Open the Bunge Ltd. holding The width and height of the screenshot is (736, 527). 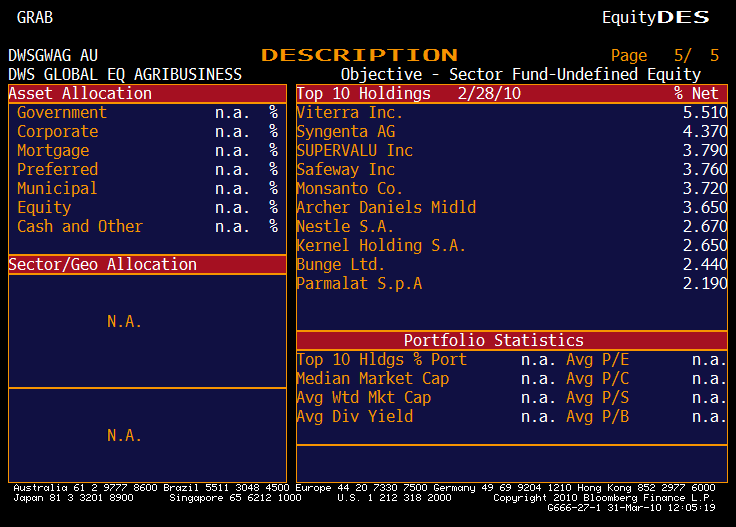[341, 265]
